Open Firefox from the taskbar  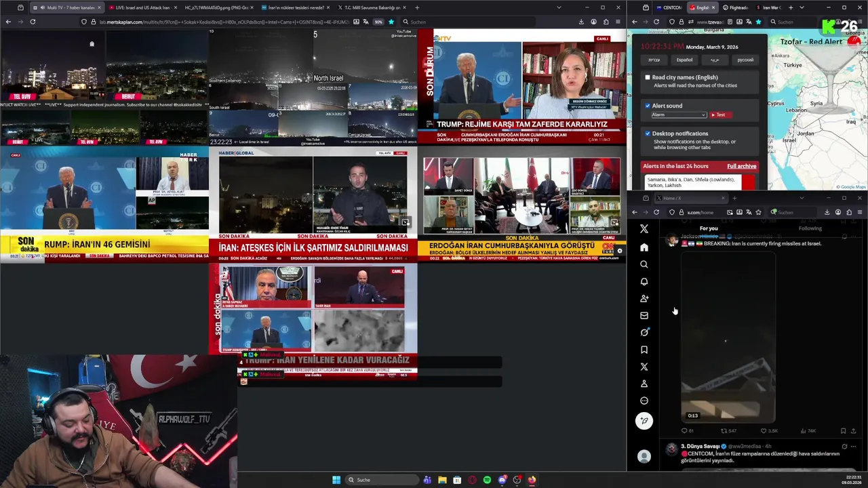coord(532,480)
